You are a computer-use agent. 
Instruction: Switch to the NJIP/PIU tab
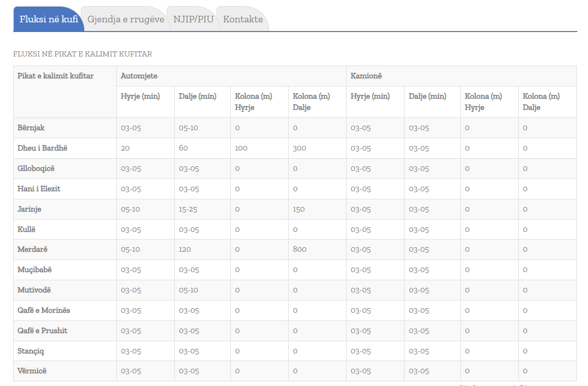coord(193,19)
